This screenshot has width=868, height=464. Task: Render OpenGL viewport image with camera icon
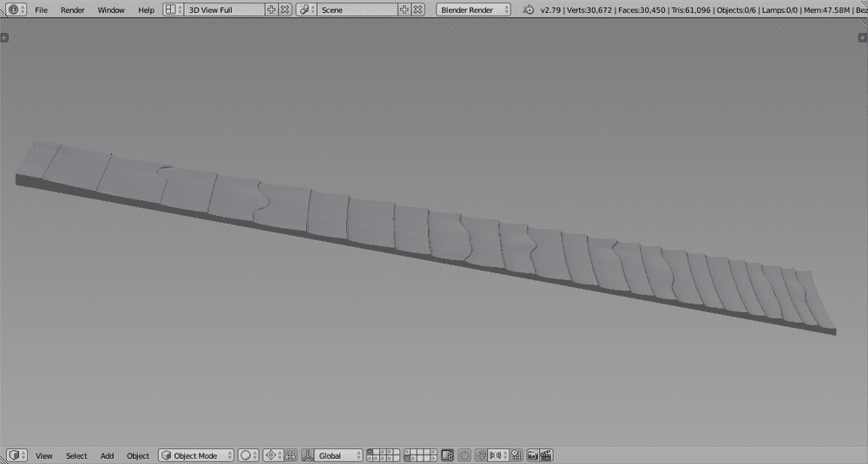tap(533, 455)
